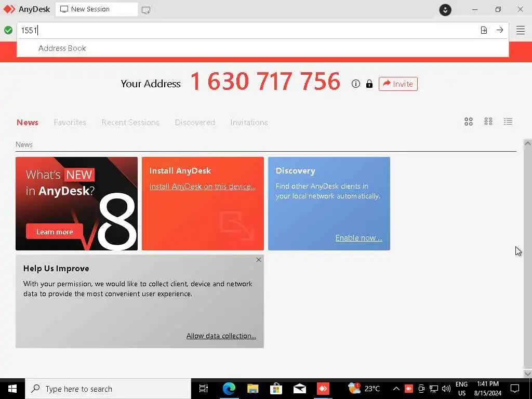Click Enable now link on Discovery card

358,237
